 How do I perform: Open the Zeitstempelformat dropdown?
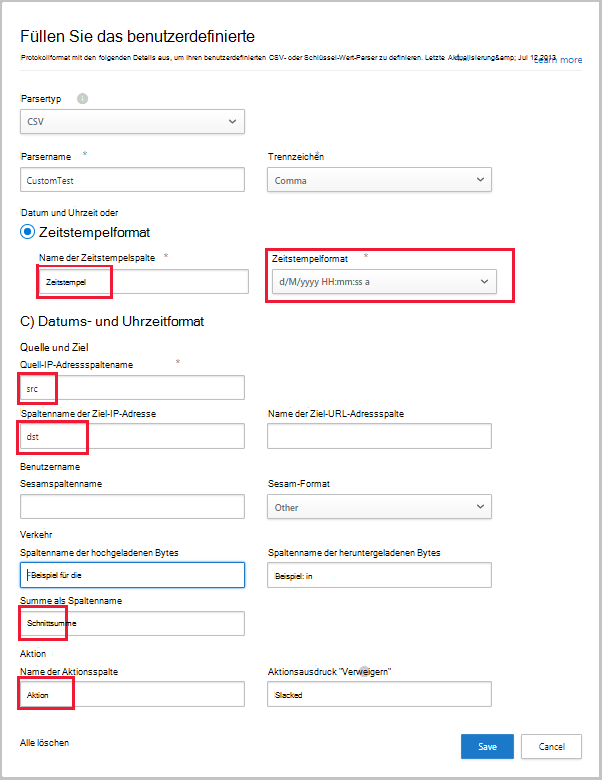pos(383,282)
